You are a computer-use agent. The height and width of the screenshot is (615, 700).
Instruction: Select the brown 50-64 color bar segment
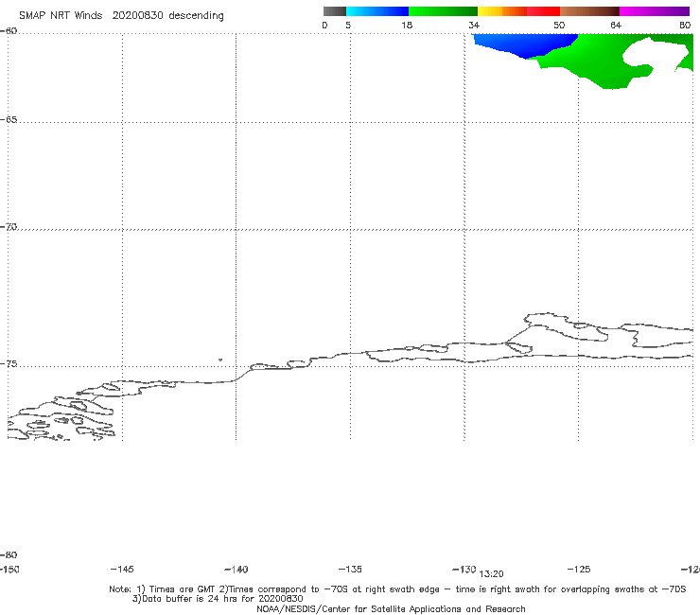[589, 11]
